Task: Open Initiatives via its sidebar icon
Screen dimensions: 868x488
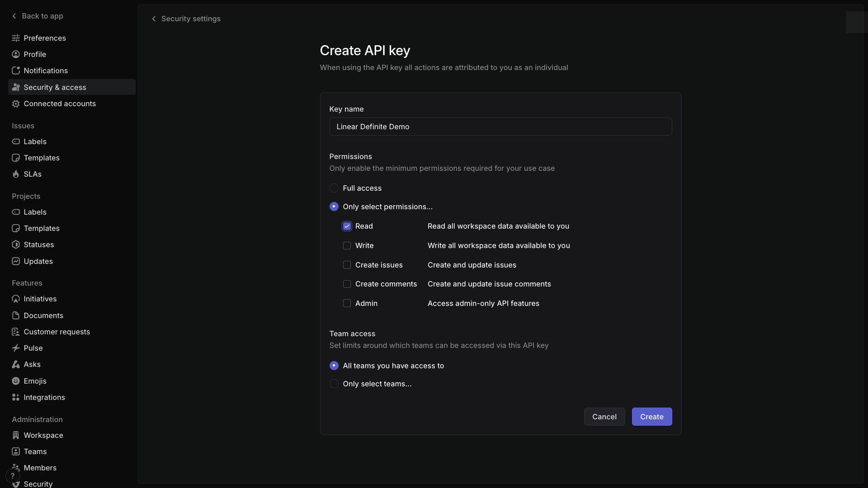Action: pyautogui.click(x=16, y=299)
